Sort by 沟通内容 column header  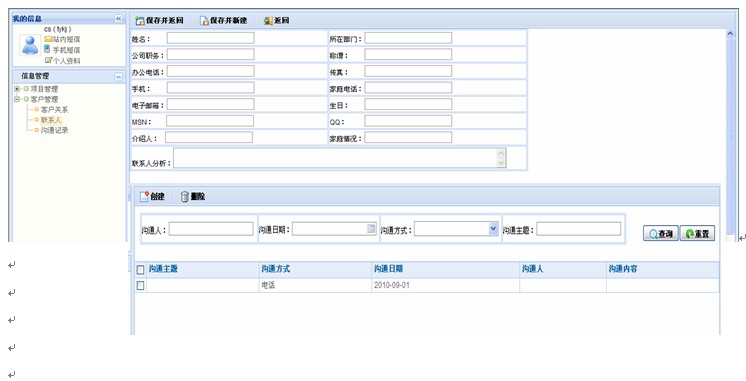[x=623, y=269]
